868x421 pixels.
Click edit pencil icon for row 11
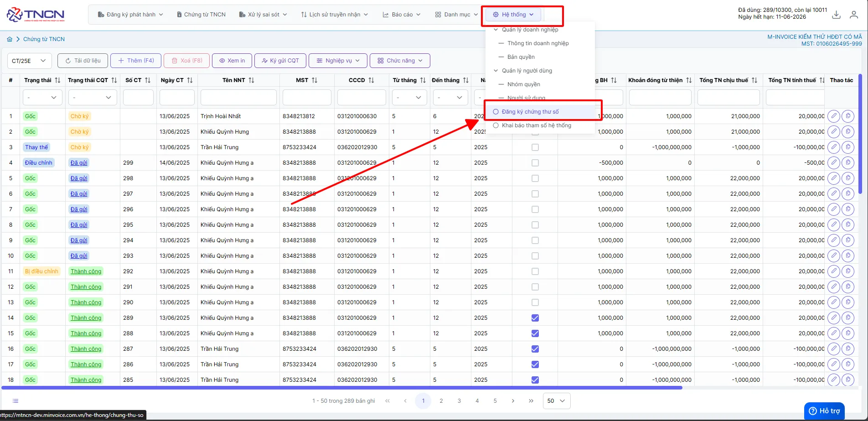[834, 271]
